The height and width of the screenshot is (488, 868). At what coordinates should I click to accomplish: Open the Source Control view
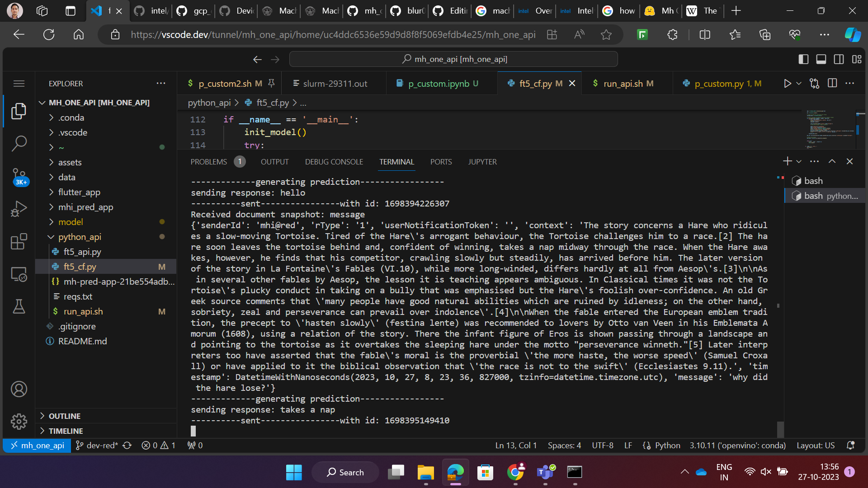pyautogui.click(x=19, y=176)
